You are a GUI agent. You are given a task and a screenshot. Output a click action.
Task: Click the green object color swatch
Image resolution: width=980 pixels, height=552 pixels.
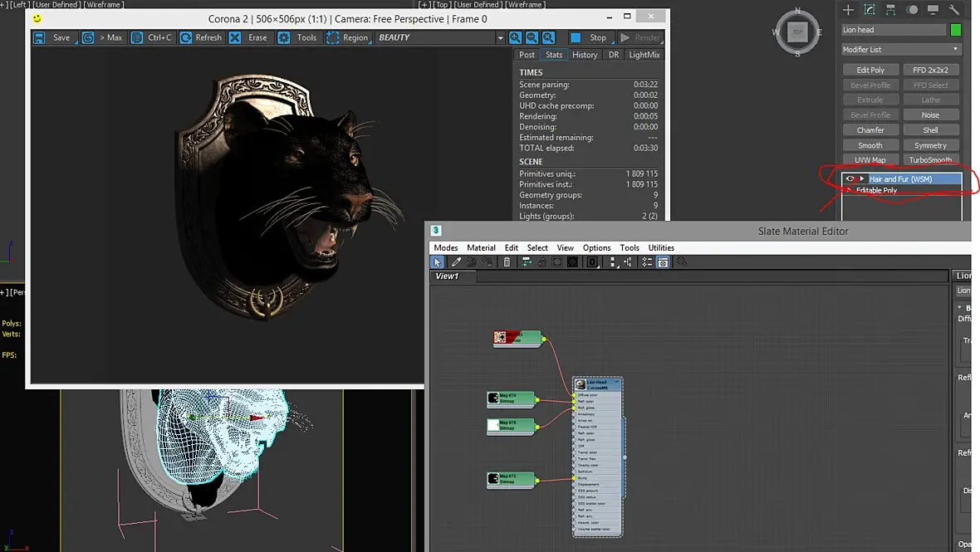[955, 29]
